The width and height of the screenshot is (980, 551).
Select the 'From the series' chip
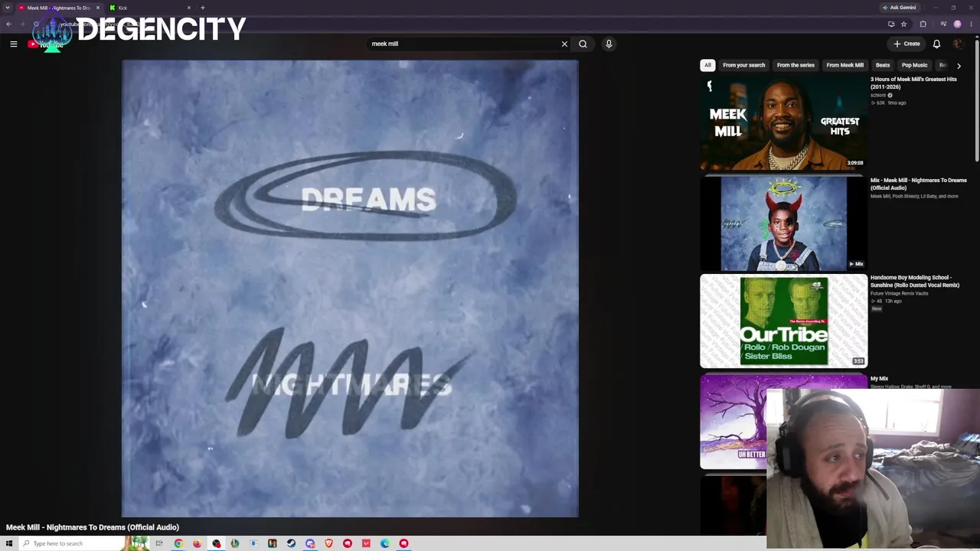(x=795, y=65)
